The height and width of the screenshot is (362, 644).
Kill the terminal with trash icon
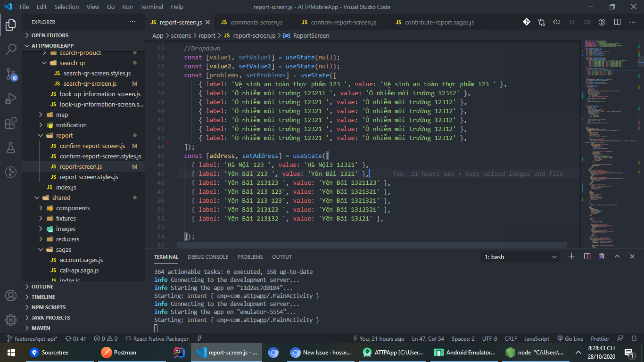[602, 256]
